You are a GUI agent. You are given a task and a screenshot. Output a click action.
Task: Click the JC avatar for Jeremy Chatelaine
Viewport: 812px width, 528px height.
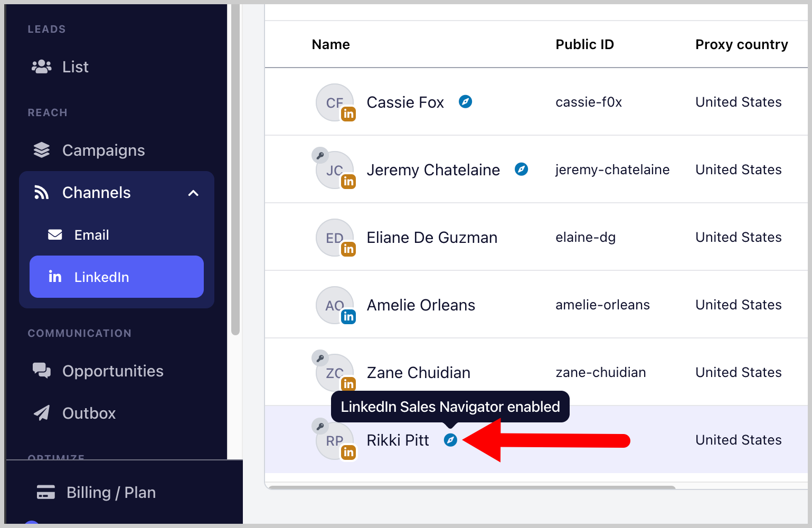[x=335, y=170]
